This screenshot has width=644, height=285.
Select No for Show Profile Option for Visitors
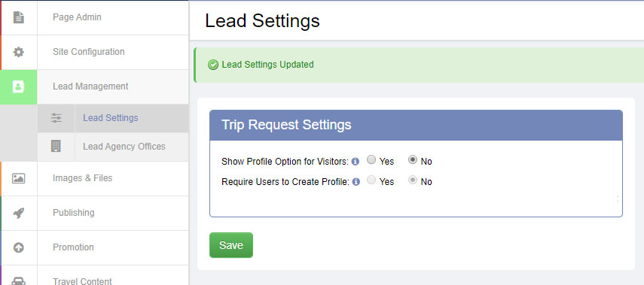(413, 160)
